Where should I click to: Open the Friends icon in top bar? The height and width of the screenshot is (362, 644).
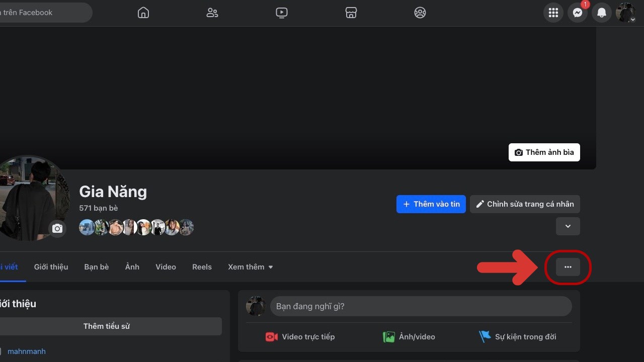[212, 13]
